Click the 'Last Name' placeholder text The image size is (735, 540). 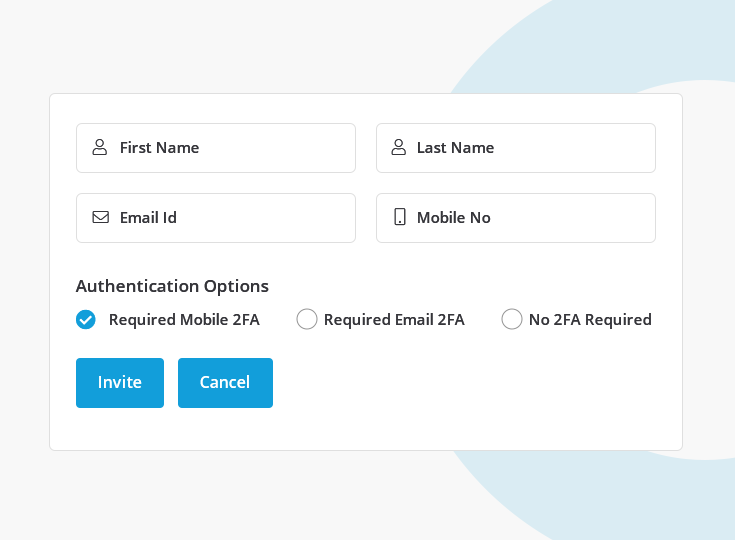455,148
